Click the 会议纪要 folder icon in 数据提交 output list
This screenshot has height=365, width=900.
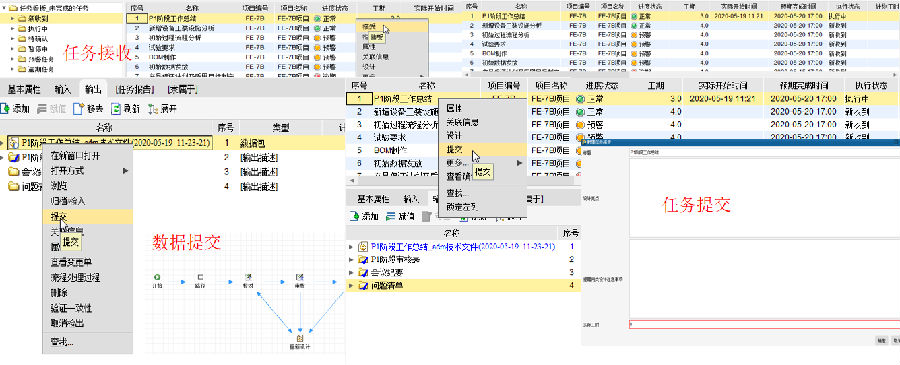[x=13, y=172]
